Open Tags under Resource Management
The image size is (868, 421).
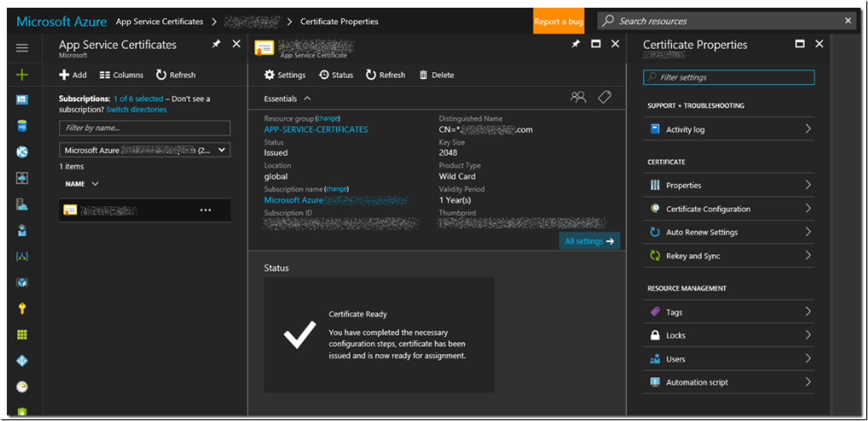click(x=729, y=312)
